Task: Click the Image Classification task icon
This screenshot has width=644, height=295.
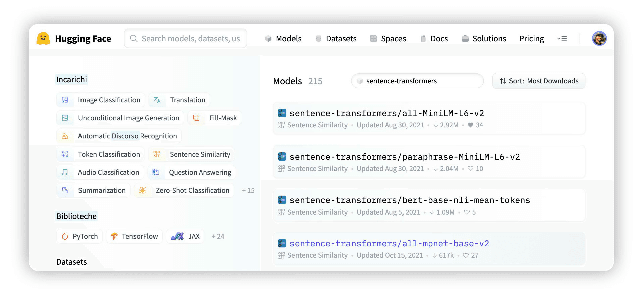Action: click(65, 100)
